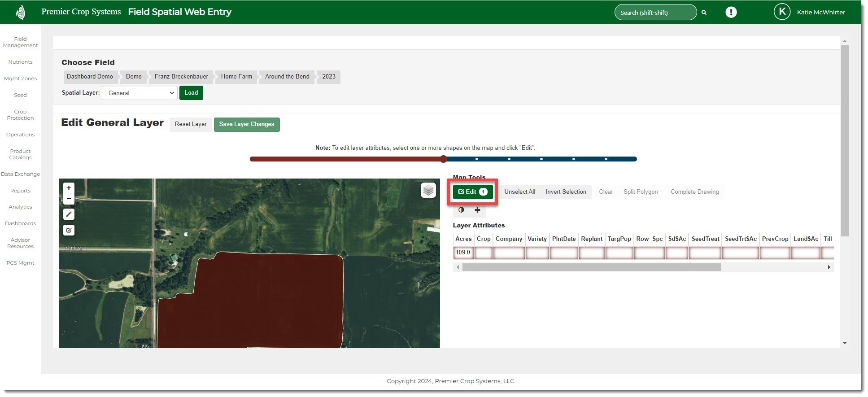Click the Invert Selection button

click(x=566, y=192)
